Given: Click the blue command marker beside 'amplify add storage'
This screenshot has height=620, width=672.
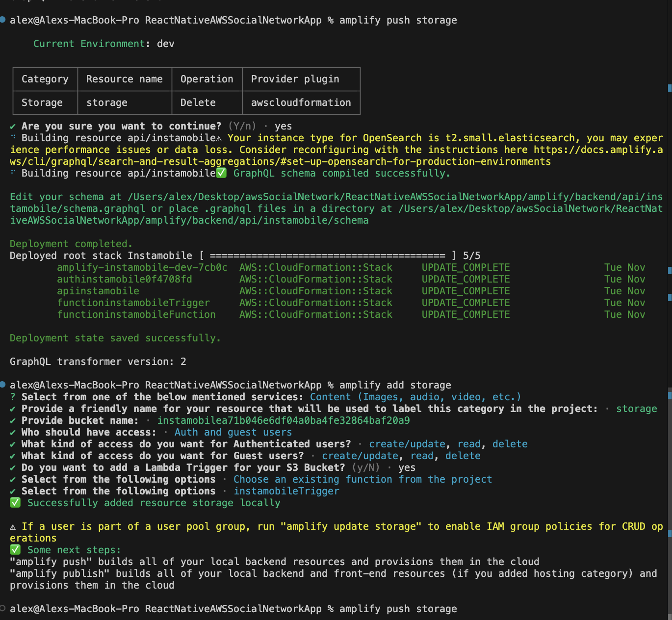Looking at the screenshot, I should 2,384.
